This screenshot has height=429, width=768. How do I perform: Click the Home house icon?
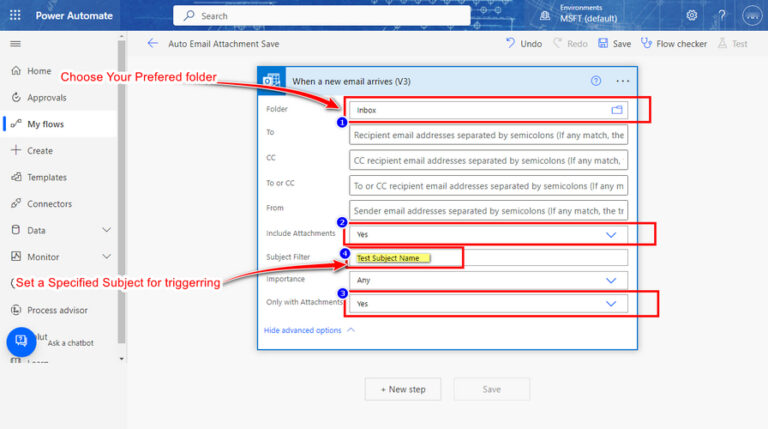click(x=16, y=71)
